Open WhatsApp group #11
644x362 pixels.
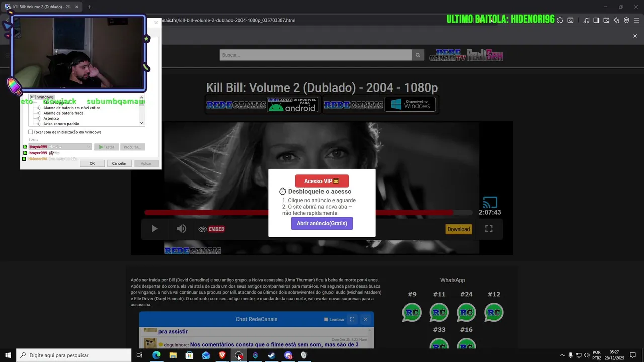[439, 313]
